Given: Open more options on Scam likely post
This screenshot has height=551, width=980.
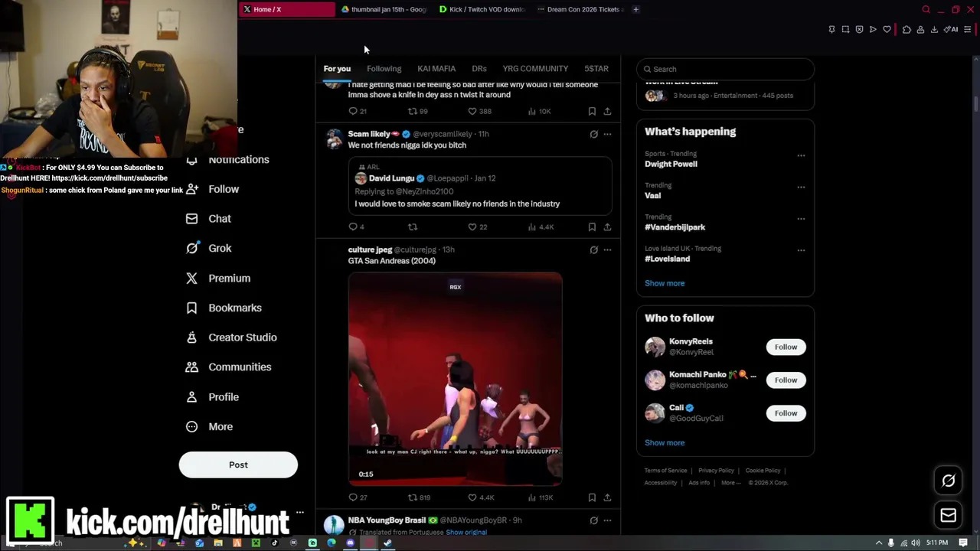Looking at the screenshot, I should [x=607, y=134].
